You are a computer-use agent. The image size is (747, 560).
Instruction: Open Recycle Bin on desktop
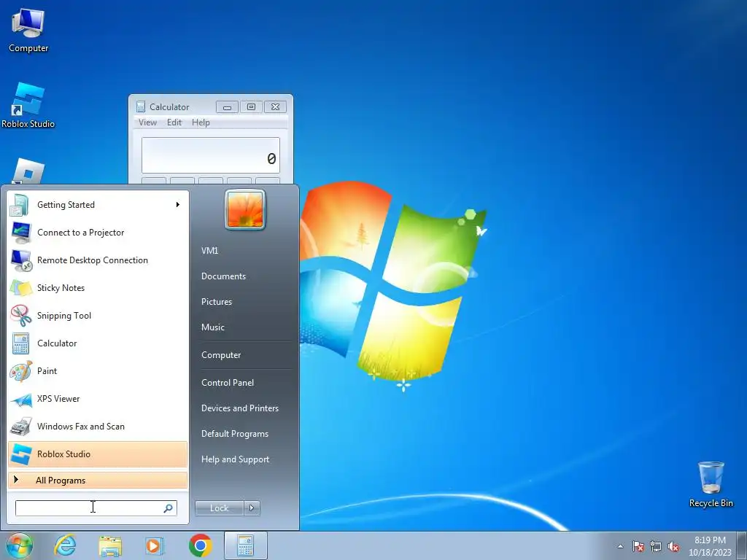[711, 484]
